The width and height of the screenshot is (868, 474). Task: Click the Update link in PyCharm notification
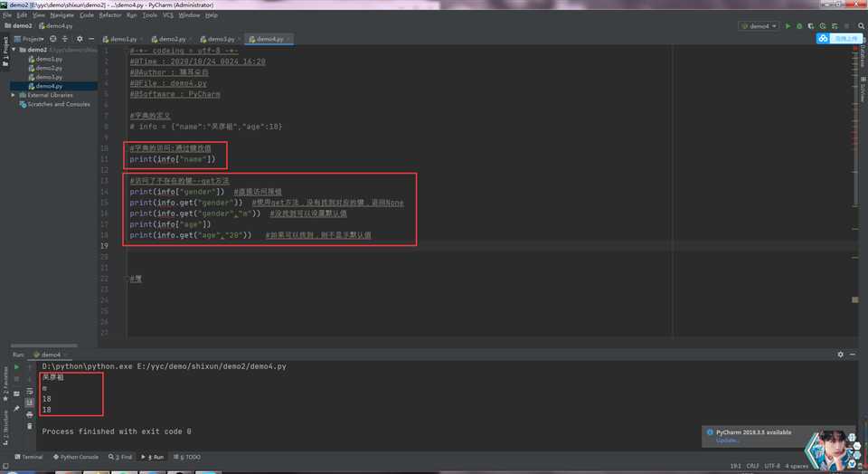click(x=727, y=441)
